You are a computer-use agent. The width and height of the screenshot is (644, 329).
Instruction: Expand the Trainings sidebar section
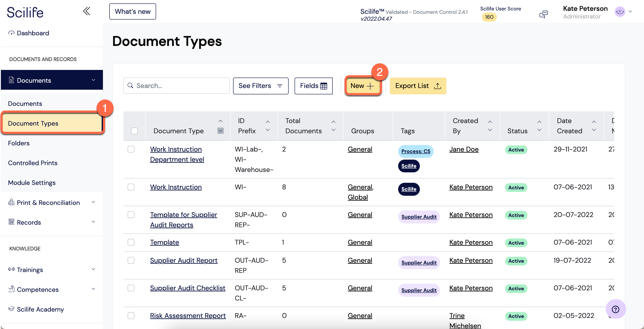[x=93, y=269]
